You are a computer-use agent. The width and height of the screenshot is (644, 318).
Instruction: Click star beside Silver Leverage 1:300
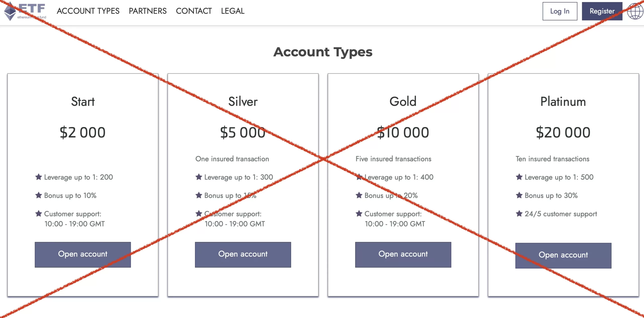coord(199,177)
